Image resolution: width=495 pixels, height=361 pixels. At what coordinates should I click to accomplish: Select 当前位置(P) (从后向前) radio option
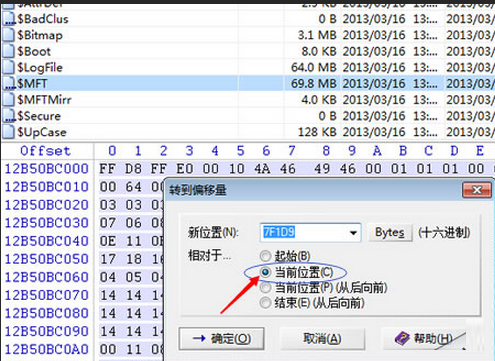pyautogui.click(x=265, y=288)
